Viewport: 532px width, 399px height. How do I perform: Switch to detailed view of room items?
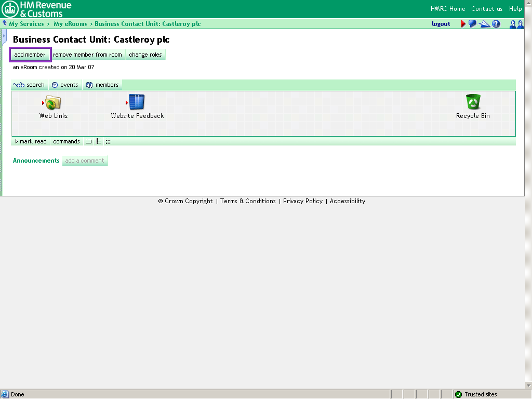point(108,141)
